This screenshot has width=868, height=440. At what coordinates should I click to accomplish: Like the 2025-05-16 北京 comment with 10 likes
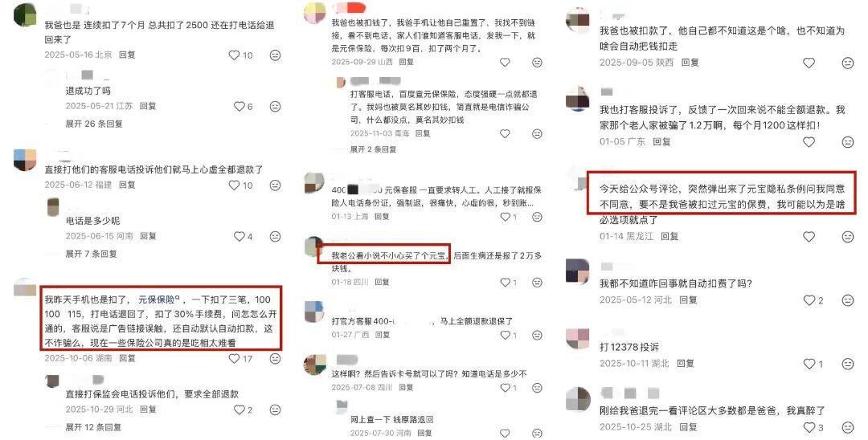click(235, 55)
